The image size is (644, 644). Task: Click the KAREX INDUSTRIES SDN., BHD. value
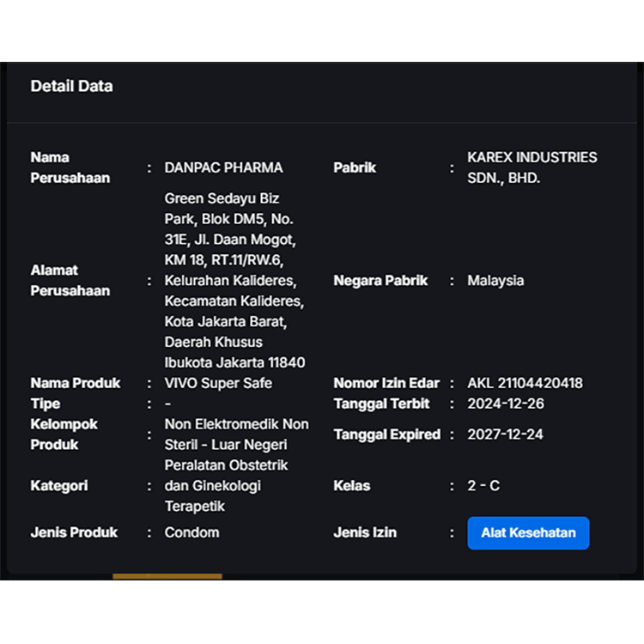point(532,167)
